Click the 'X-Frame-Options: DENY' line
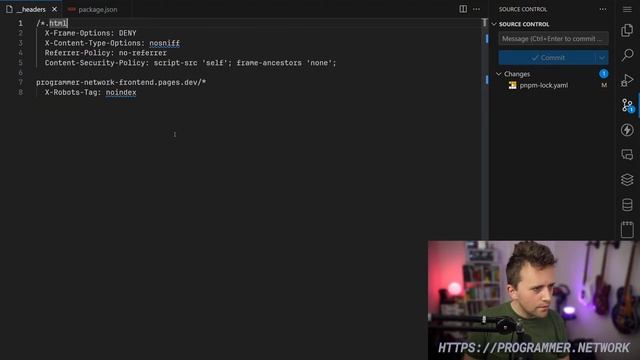 click(91, 33)
